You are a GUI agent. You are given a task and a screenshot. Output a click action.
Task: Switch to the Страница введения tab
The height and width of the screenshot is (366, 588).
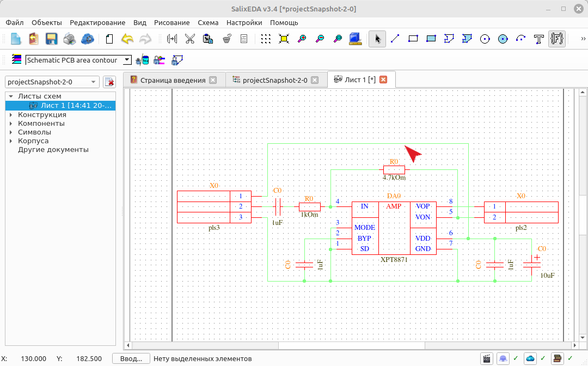[x=173, y=80]
